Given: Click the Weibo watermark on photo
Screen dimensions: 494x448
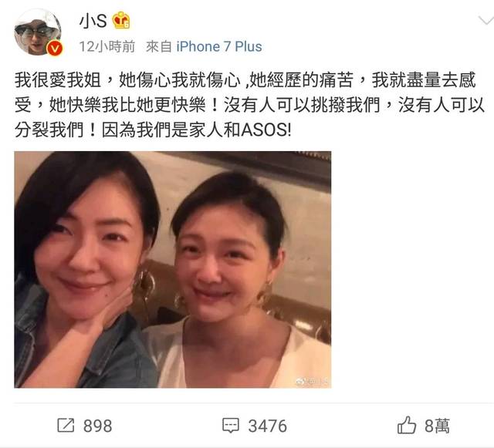Looking at the screenshot, I should tap(312, 382).
